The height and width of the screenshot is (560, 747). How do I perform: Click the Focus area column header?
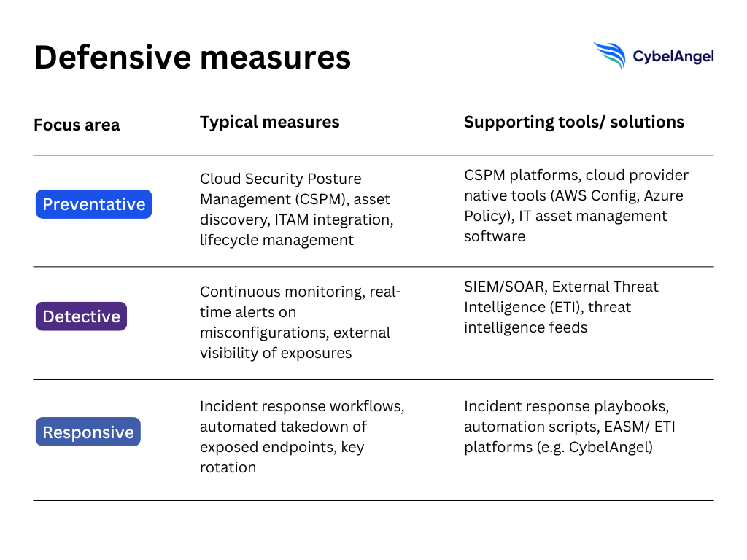[x=77, y=125]
